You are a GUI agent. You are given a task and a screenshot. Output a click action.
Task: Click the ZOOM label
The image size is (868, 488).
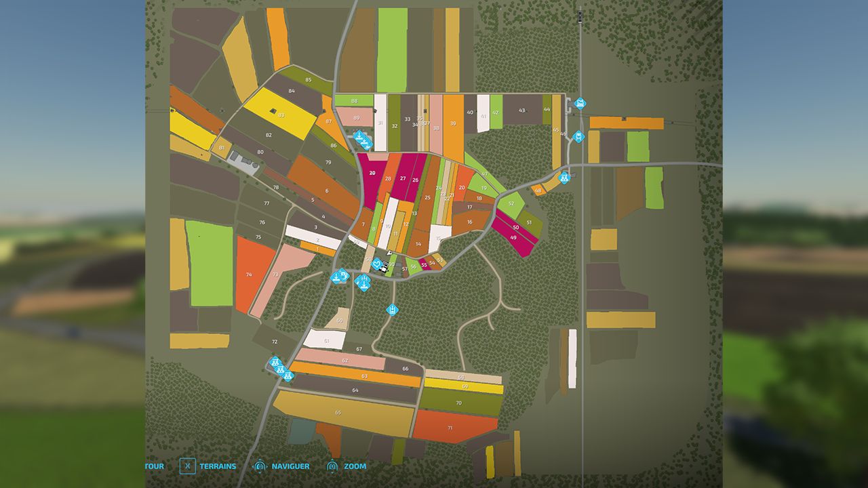355,466
